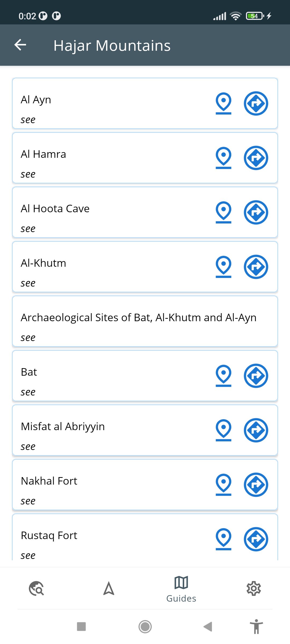The width and height of the screenshot is (290, 644).
Task: Navigate to Nakhal Fort with directions icon
Action: (x=256, y=485)
